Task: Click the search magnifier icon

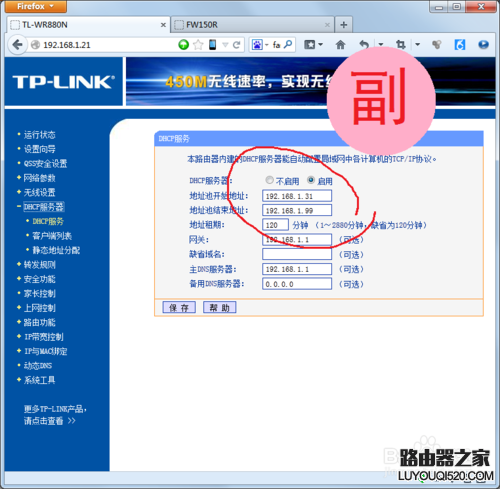Action: click(288, 44)
